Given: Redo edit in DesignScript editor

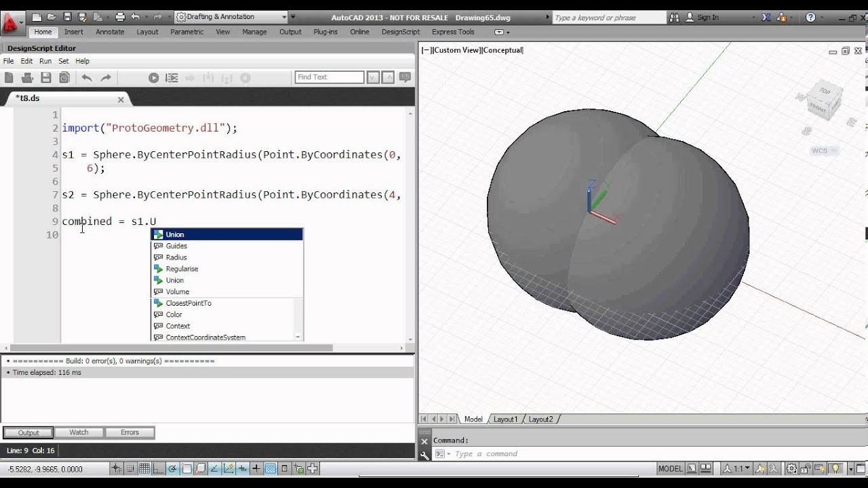Looking at the screenshot, I should 106,78.
